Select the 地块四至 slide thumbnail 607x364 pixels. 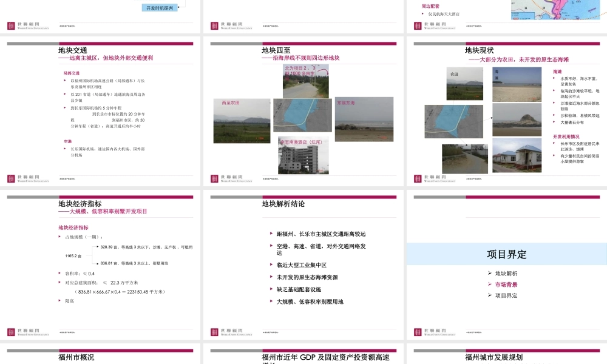[303, 112]
